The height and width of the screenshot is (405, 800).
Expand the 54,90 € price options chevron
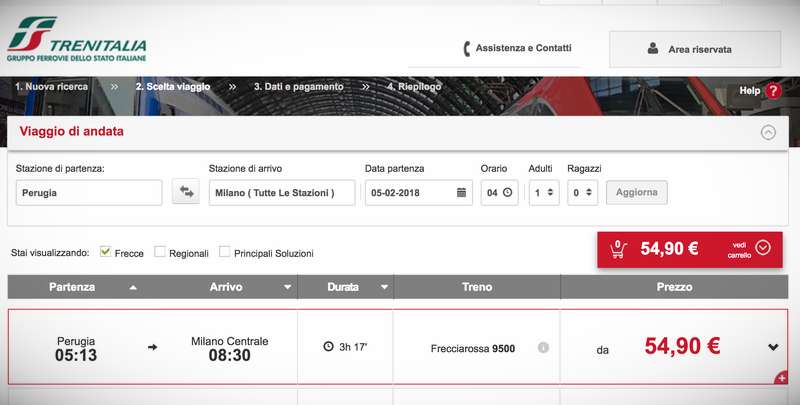tap(772, 347)
